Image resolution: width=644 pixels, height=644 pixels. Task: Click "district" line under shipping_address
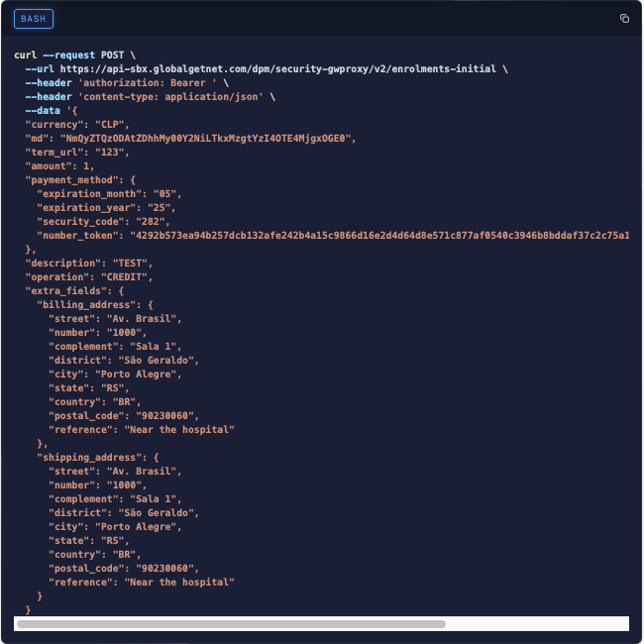pos(124,513)
